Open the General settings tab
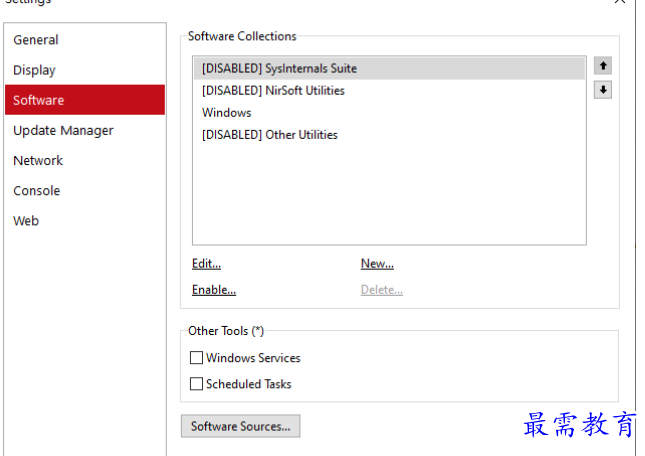Screen dimensions: 645x456 pyautogui.click(x=36, y=40)
